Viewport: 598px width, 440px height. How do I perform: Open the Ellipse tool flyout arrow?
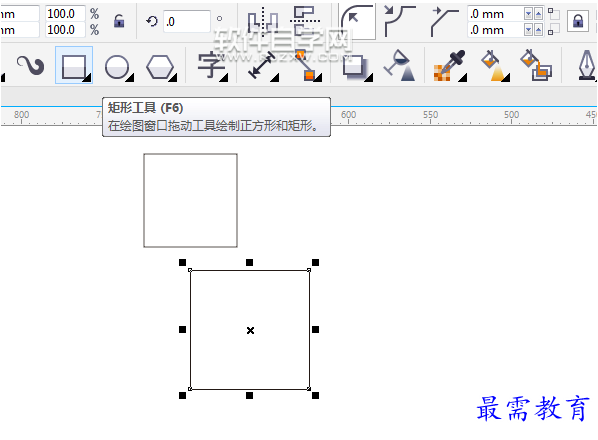[130, 78]
